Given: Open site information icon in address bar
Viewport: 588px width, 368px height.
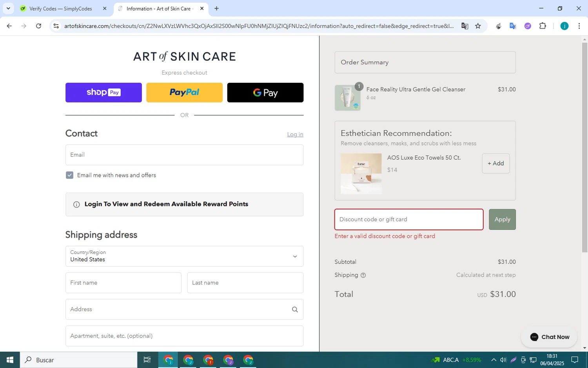Looking at the screenshot, I should pos(56,26).
